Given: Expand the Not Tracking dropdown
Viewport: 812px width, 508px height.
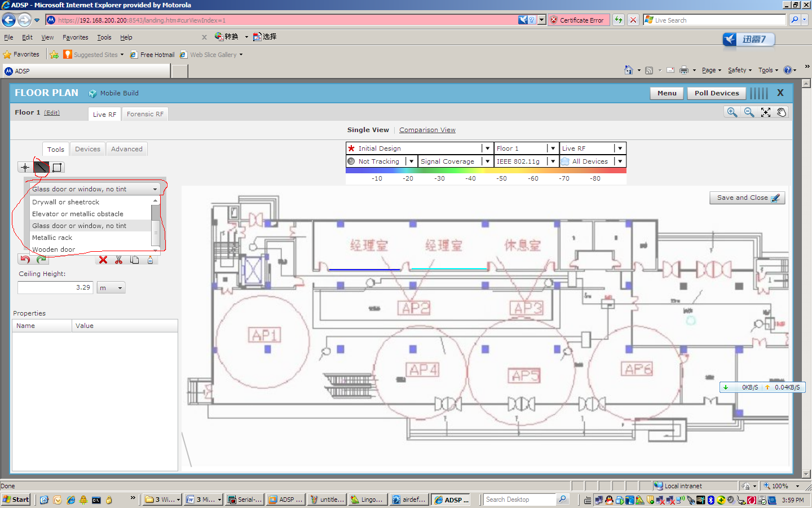Looking at the screenshot, I should 412,161.
